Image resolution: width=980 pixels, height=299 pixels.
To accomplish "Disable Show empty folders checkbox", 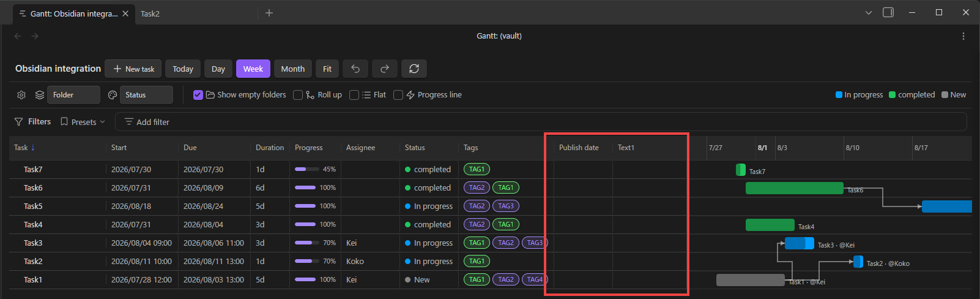I will [198, 95].
